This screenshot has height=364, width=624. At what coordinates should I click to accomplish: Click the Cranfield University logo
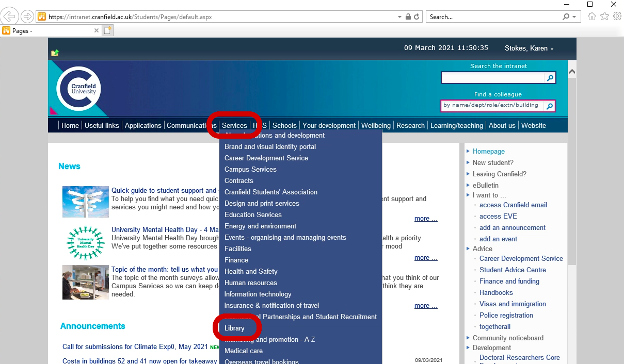78,89
